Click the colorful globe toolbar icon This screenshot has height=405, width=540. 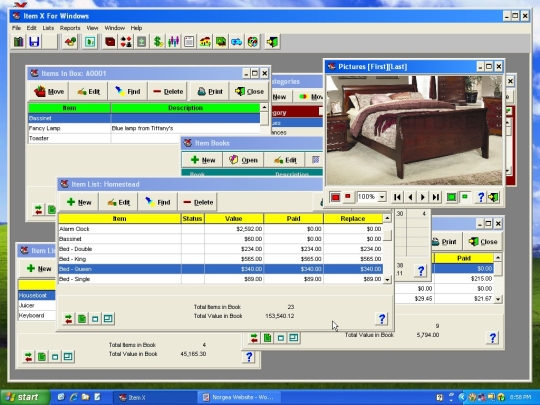252,42
